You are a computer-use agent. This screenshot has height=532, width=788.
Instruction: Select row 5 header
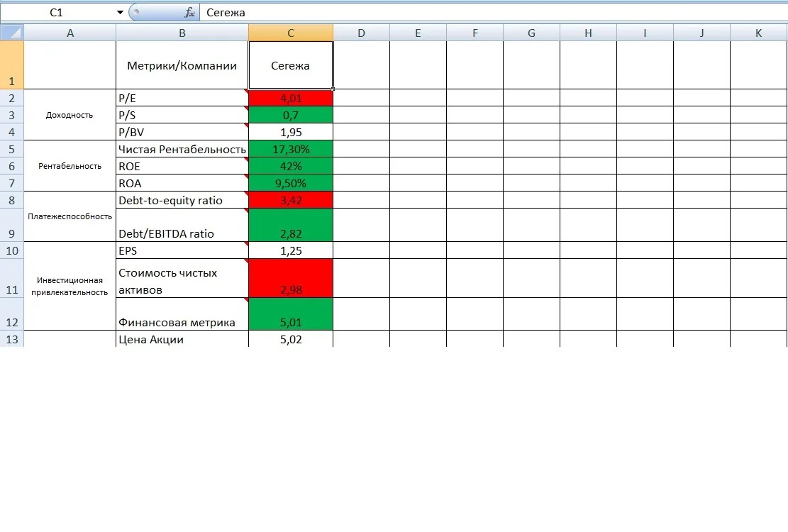coord(12,149)
